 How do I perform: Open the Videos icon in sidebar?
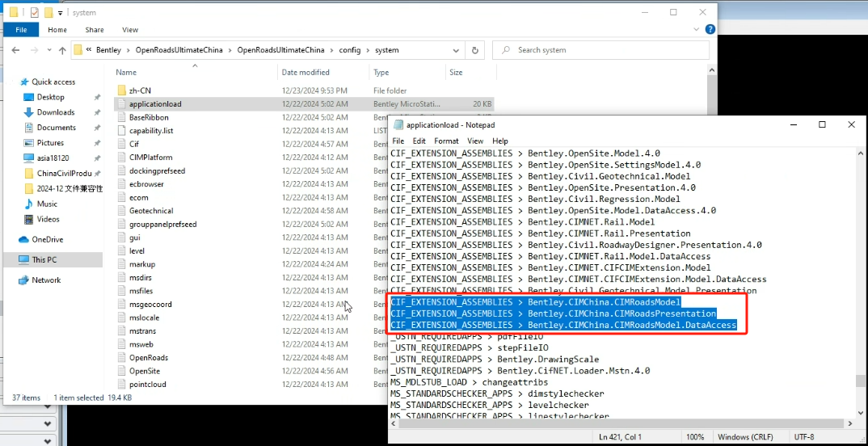click(29, 219)
